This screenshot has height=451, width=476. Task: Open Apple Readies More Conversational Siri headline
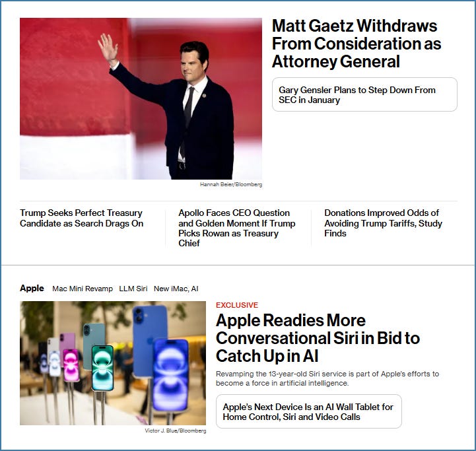click(318, 338)
